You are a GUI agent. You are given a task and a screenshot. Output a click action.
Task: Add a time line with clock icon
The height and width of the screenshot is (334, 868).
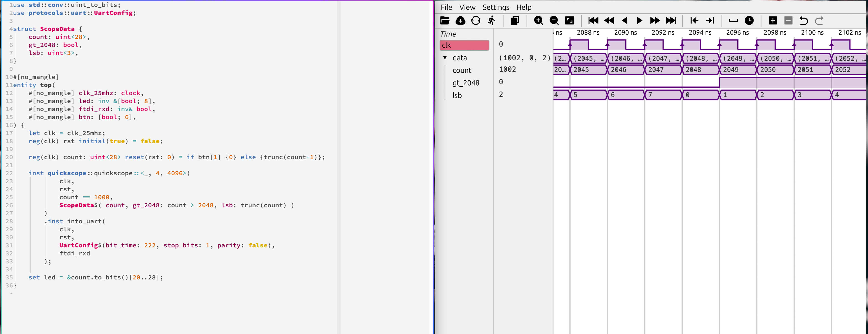749,21
